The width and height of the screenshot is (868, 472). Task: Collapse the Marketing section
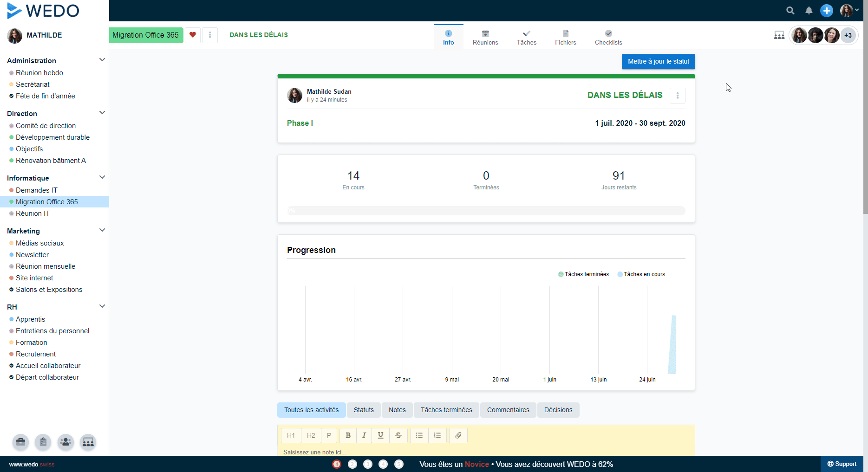[102, 230]
